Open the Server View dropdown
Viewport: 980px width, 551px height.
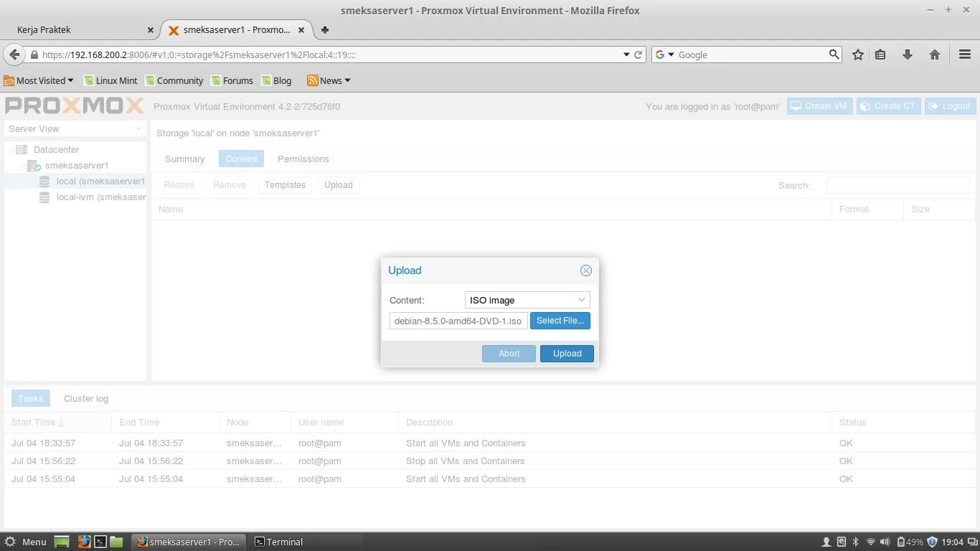[x=75, y=129]
